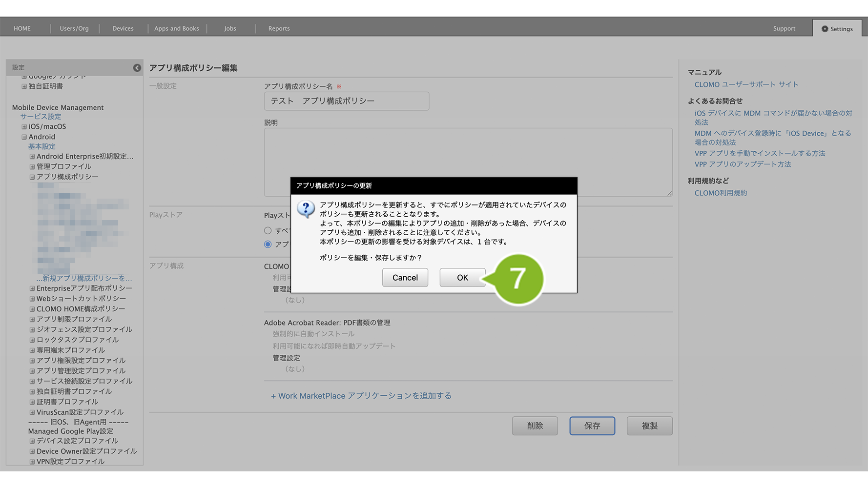868x488 pixels.
Task: Open the Devices menu tab
Action: coord(123,29)
